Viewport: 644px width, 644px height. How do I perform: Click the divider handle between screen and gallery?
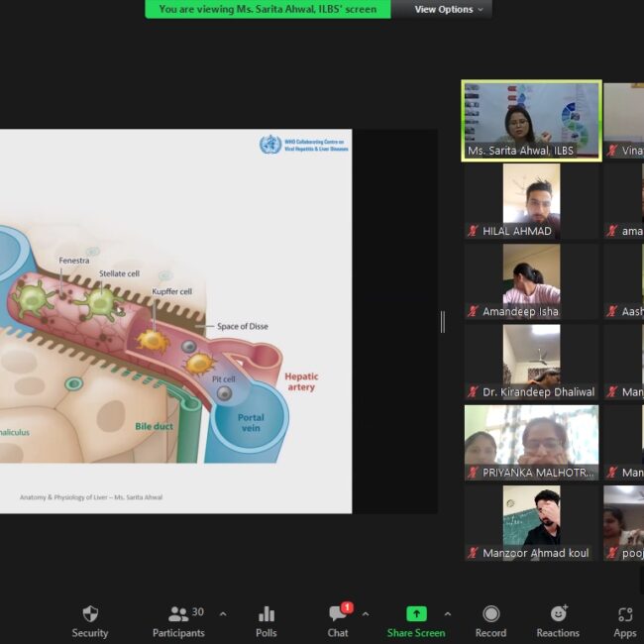click(442, 321)
